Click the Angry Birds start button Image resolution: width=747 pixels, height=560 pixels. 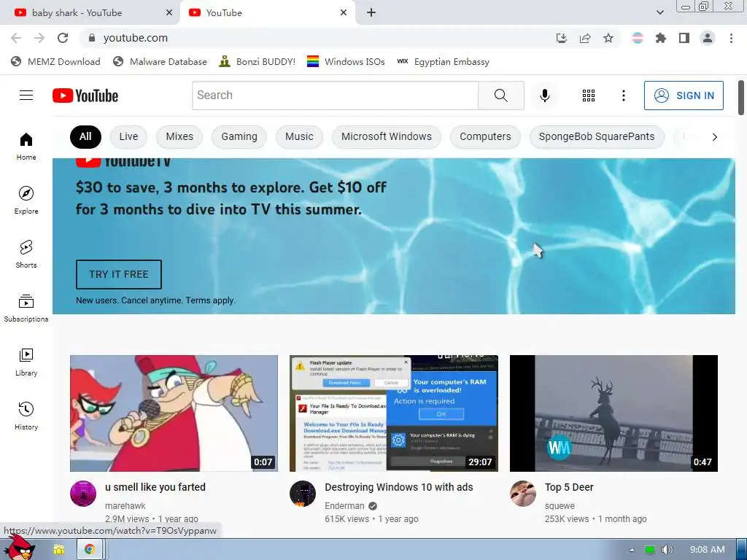[19, 548]
